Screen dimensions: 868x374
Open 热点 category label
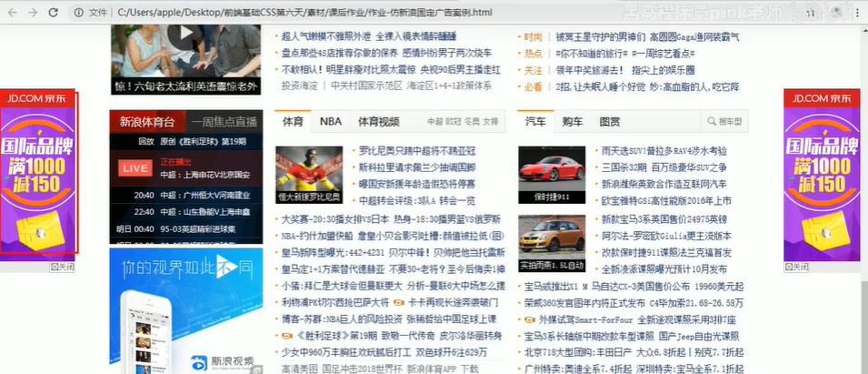[x=534, y=54]
